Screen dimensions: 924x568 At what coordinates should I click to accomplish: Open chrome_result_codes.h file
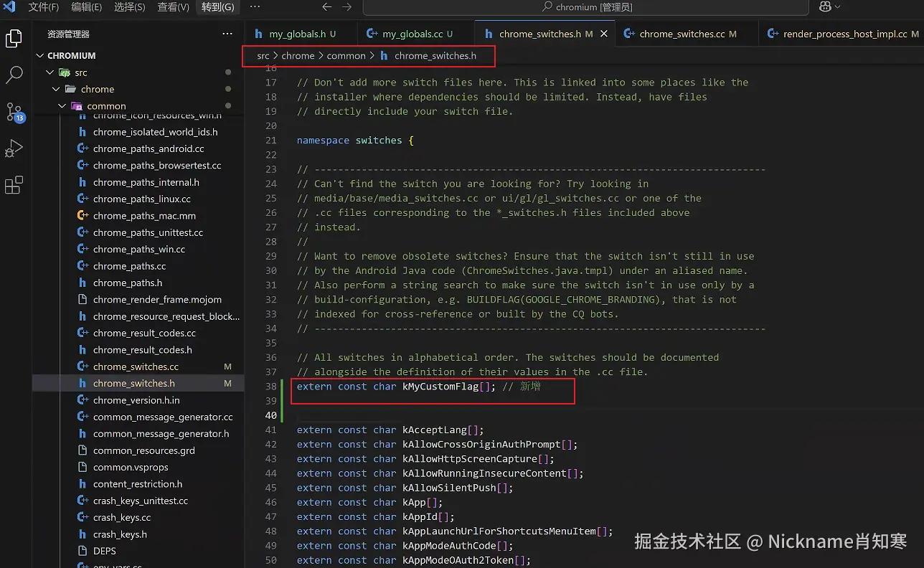[x=143, y=350]
